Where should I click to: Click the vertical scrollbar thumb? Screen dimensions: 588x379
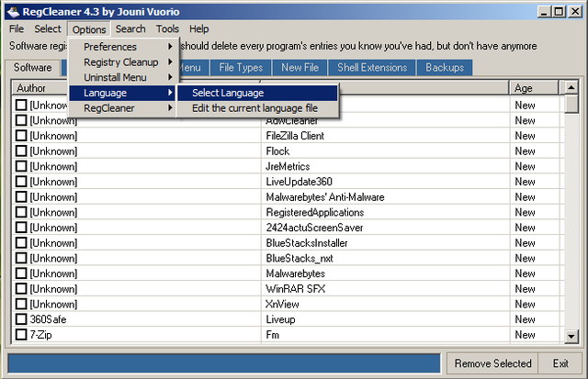click(x=571, y=104)
